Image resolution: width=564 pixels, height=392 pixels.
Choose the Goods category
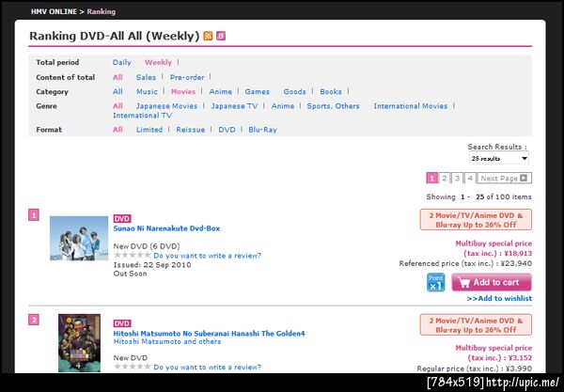tap(294, 92)
